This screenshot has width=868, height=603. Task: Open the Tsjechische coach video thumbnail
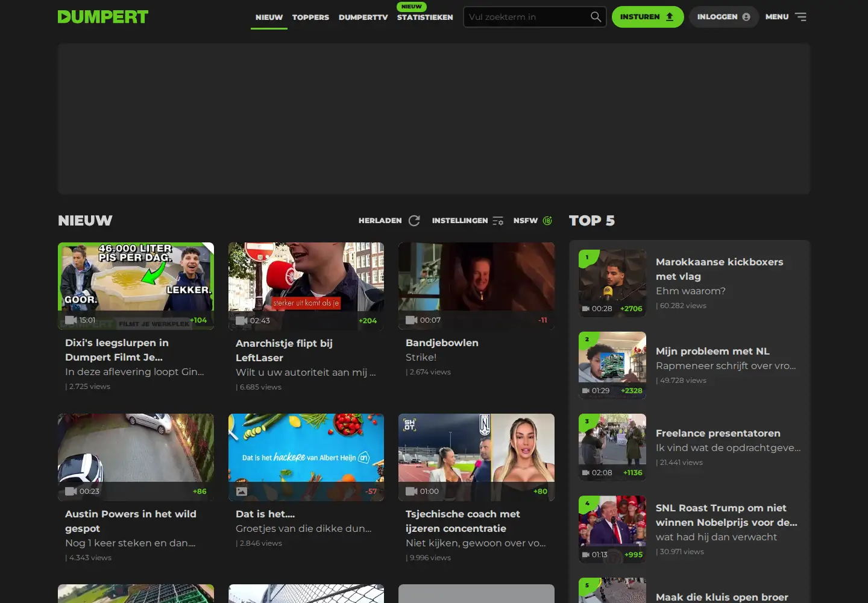click(476, 457)
